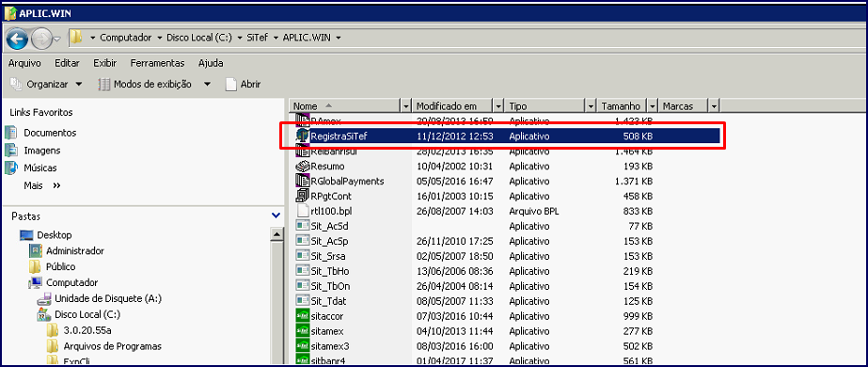This screenshot has height=367, width=868.
Task: Open the Tipo column filter dropdown
Action: [x=592, y=105]
